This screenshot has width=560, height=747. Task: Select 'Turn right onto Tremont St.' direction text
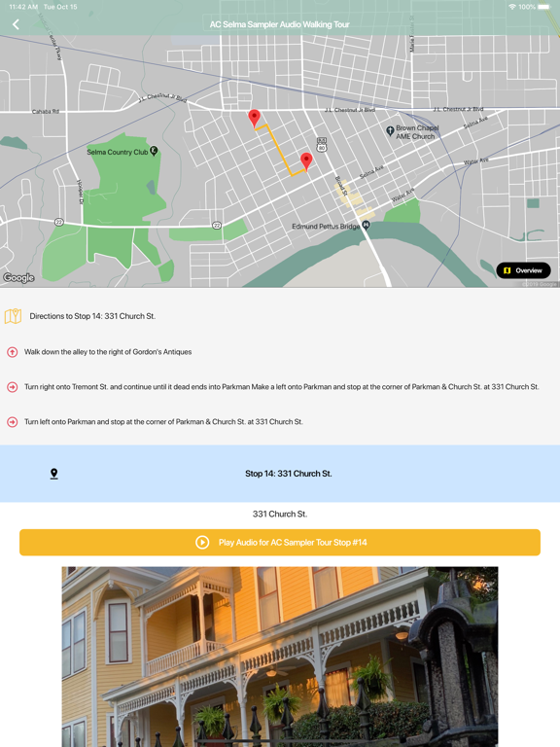click(281, 387)
